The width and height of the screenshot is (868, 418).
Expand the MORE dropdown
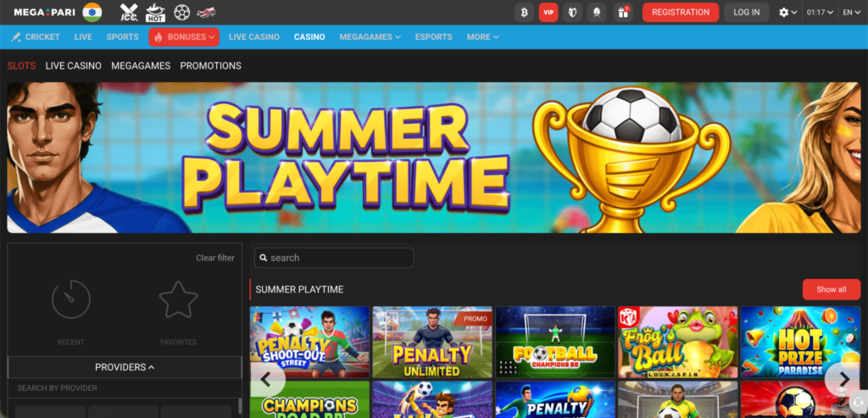pos(482,37)
